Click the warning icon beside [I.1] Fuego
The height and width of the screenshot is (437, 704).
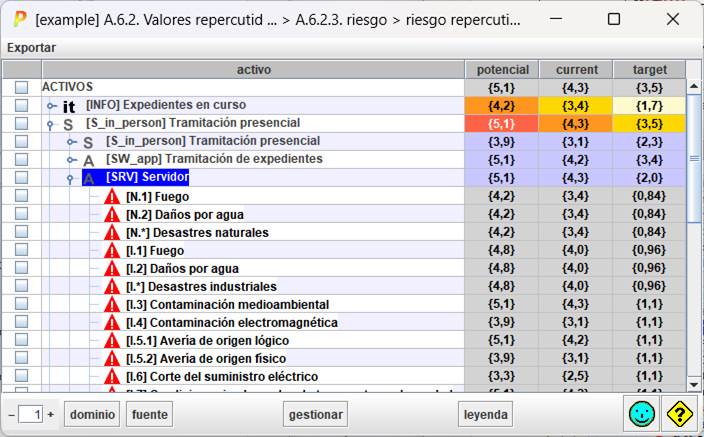112,250
